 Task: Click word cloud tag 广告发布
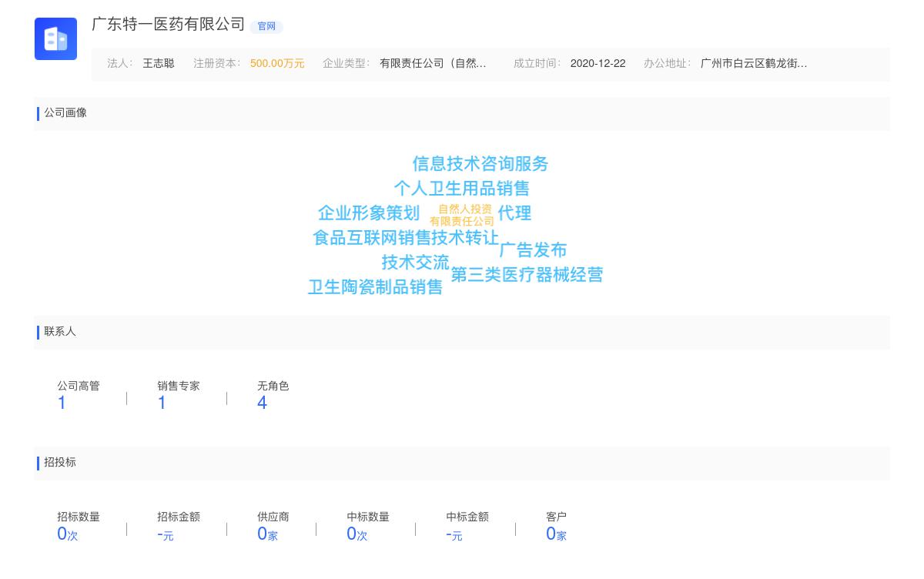(533, 250)
